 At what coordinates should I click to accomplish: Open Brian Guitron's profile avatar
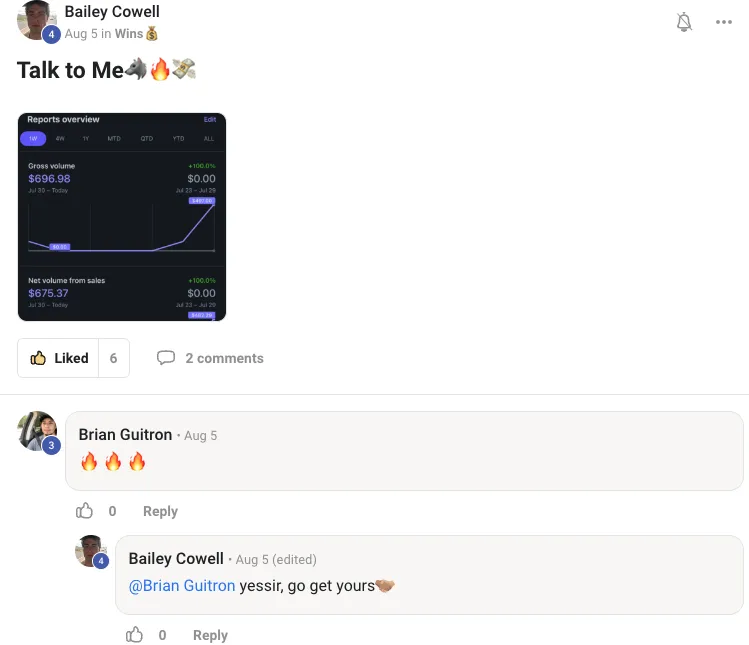pyautogui.click(x=37, y=430)
